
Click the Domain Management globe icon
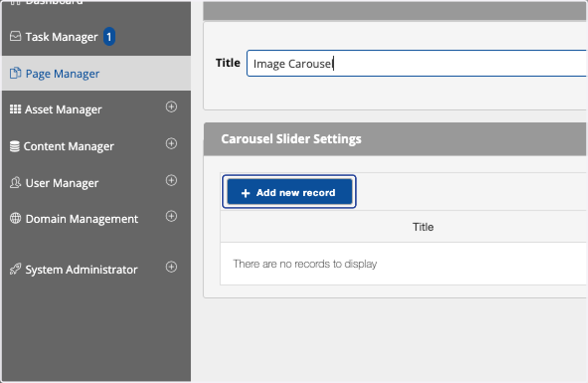click(16, 219)
